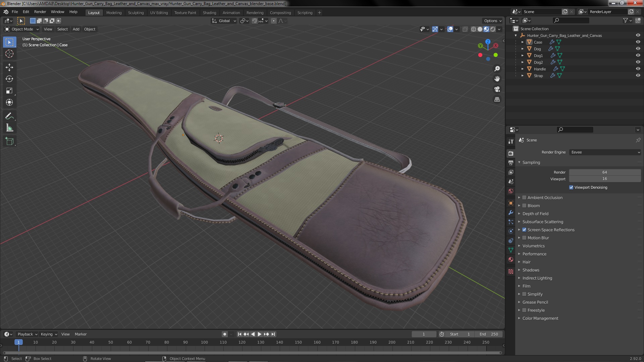This screenshot has width=644, height=362.
Task: Switch to the Shading workspace tab
Action: [209, 13]
